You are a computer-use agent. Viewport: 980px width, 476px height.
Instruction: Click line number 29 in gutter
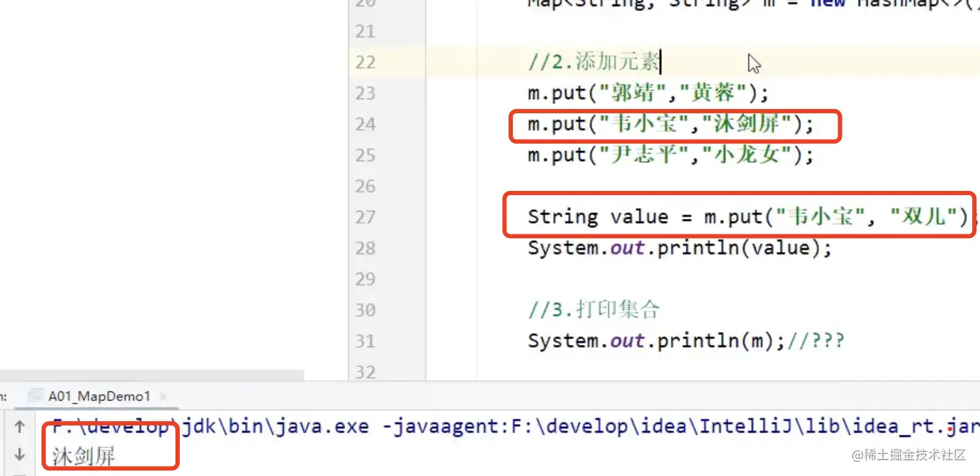[x=365, y=279]
